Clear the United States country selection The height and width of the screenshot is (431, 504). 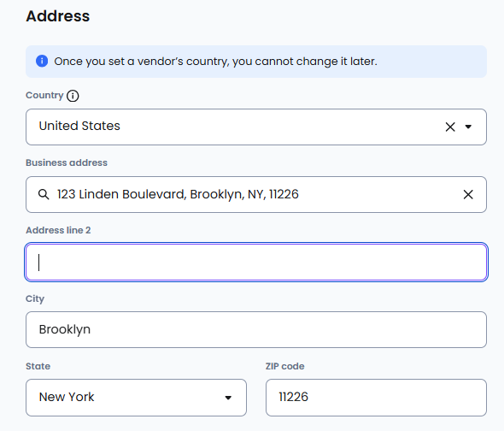450,127
